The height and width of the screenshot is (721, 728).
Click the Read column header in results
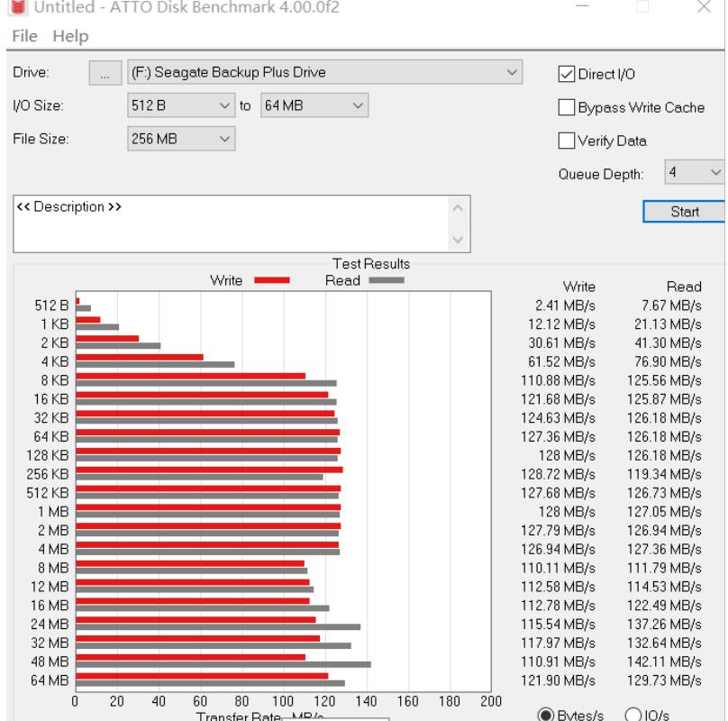coord(684,287)
